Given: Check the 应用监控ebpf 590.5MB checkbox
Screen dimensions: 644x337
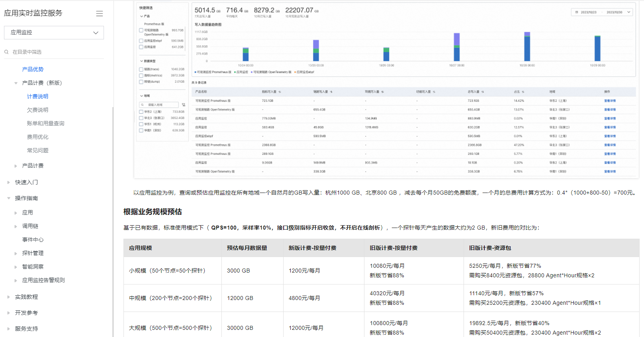Looking at the screenshot, I should pyautogui.click(x=141, y=41).
